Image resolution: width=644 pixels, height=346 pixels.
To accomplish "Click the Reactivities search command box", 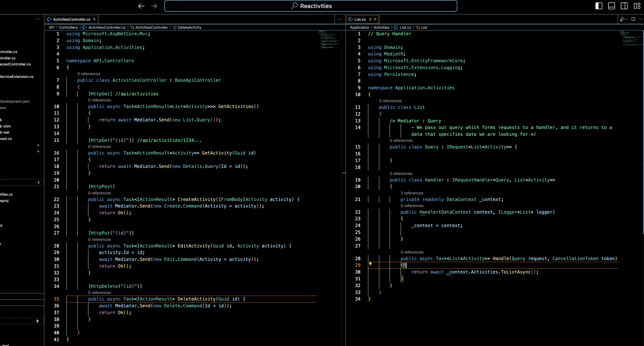I will point(311,6).
